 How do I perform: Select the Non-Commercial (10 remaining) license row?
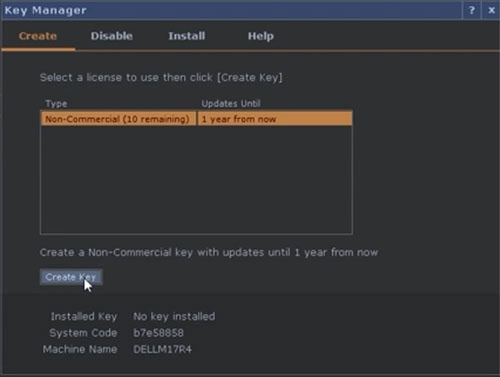(196, 119)
